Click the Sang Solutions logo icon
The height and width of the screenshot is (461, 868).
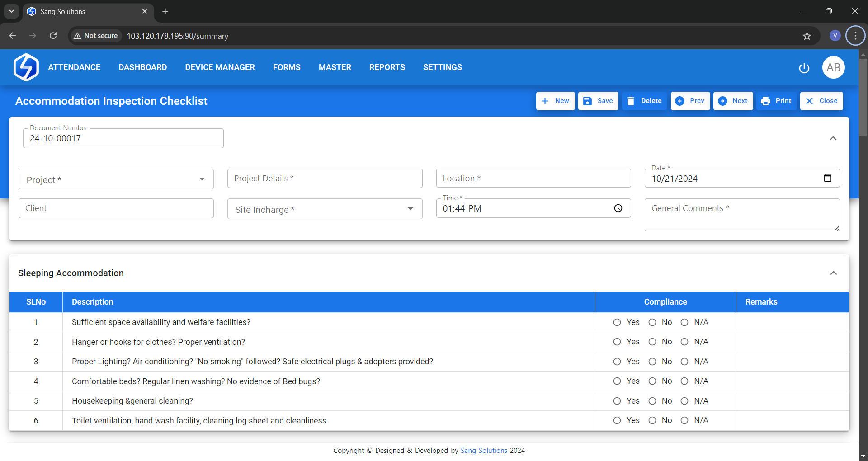[26, 67]
